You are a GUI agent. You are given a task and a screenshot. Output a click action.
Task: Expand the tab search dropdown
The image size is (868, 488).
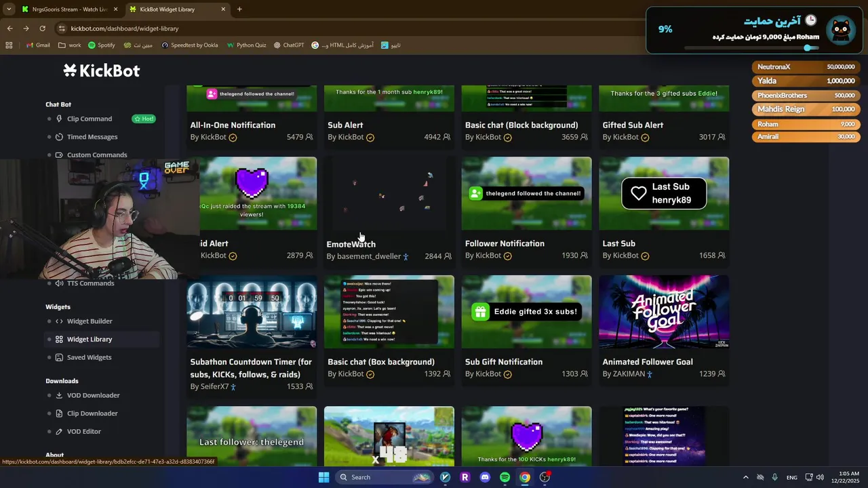tap(9, 9)
